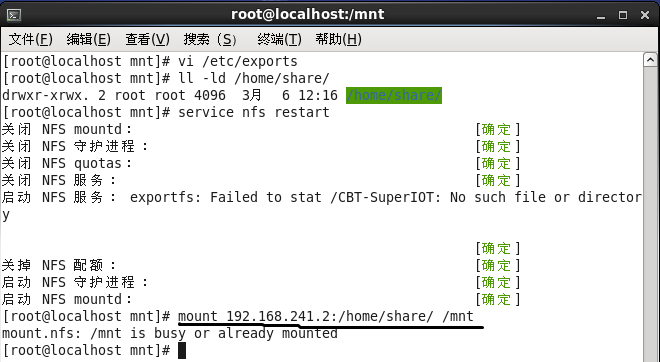Open the 查看(V) menu
Image resolution: width=660 pixels, height=362 pixels.
point(147,40)
